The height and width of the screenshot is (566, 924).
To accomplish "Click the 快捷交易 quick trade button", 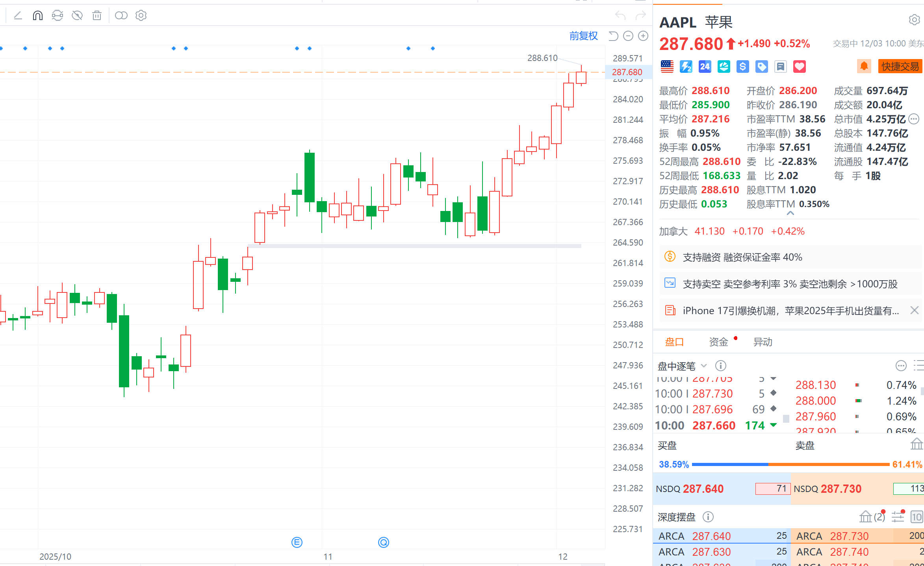I will tap(900, 67).
